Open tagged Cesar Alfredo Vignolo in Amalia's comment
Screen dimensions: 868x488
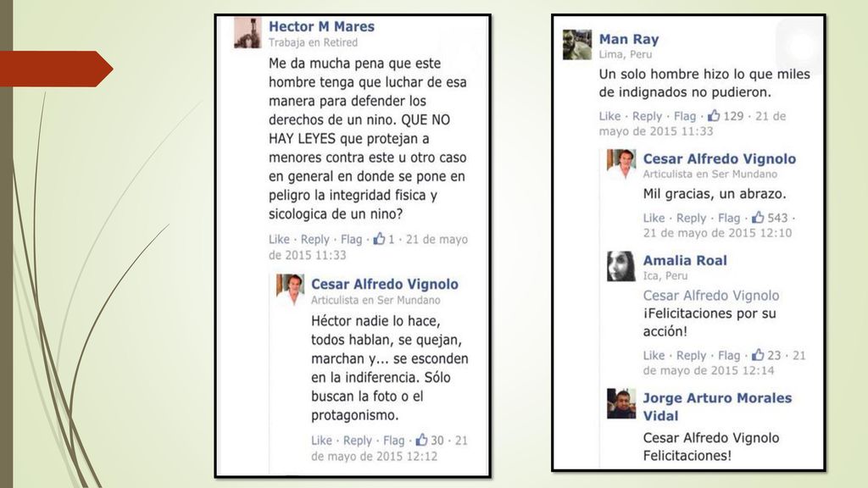pos(711,296)
